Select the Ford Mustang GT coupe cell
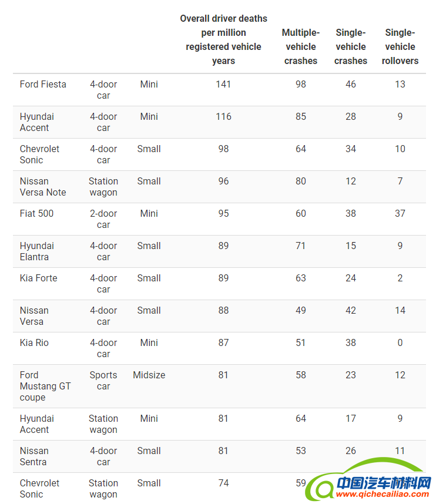The width and height of the screenshot is (436, 504). [x=45, y=386]
